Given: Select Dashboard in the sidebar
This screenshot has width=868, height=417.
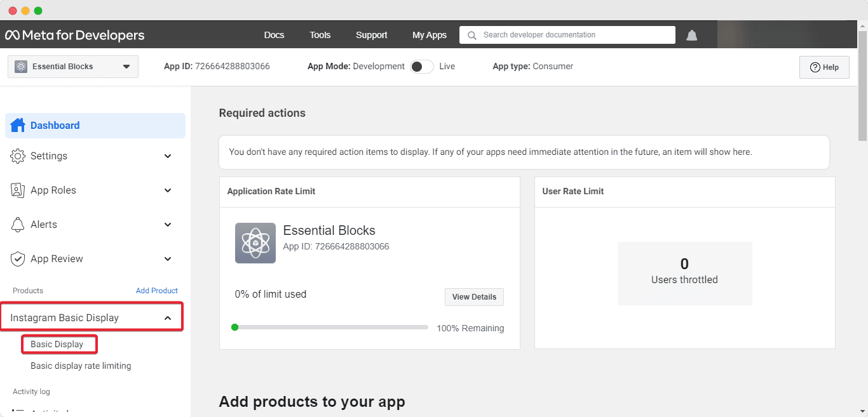Looking at the screenshot, I should click(95, 126).
